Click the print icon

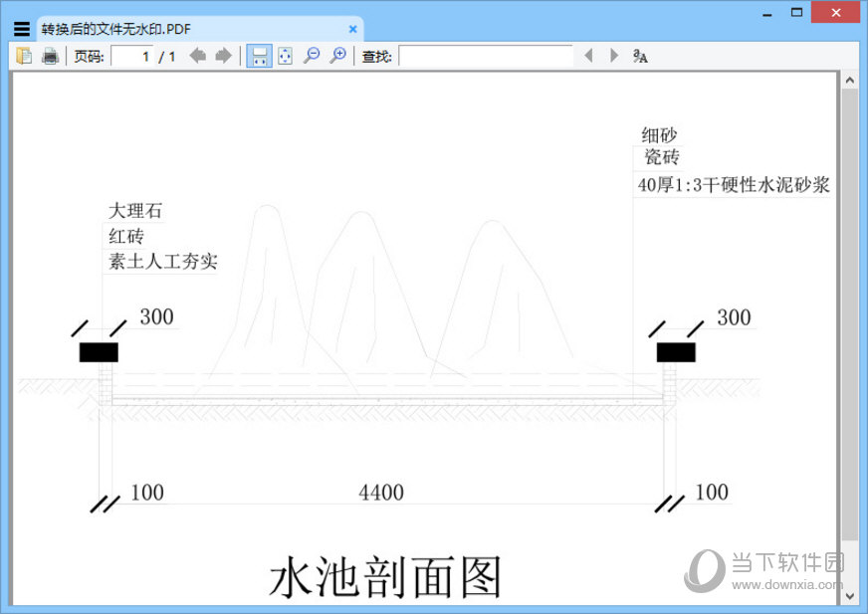(51, 56)
